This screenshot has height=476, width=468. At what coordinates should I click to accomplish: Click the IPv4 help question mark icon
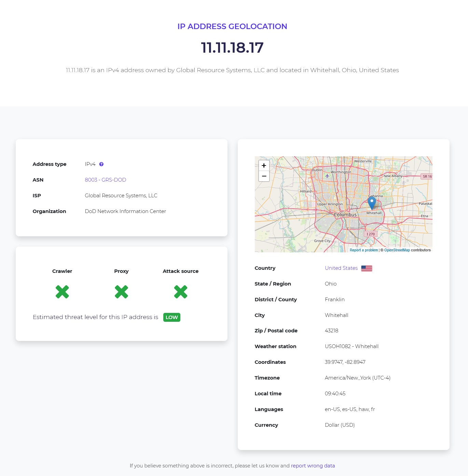point(101,164)
